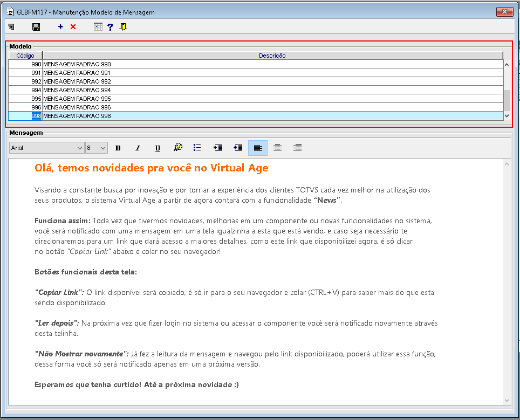Add a new model with plus icon

pos(60,27)
